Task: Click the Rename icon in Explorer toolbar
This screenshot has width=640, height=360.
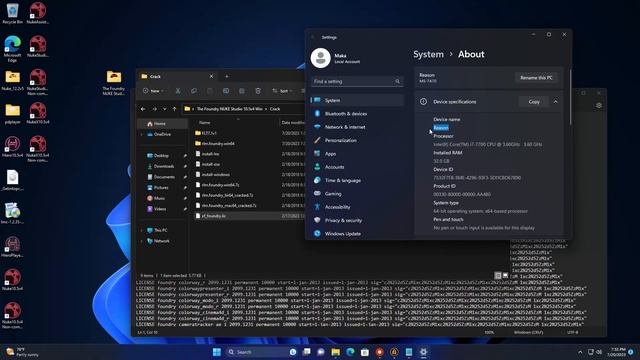Action: pyautogui.click(x=226, y=91)
